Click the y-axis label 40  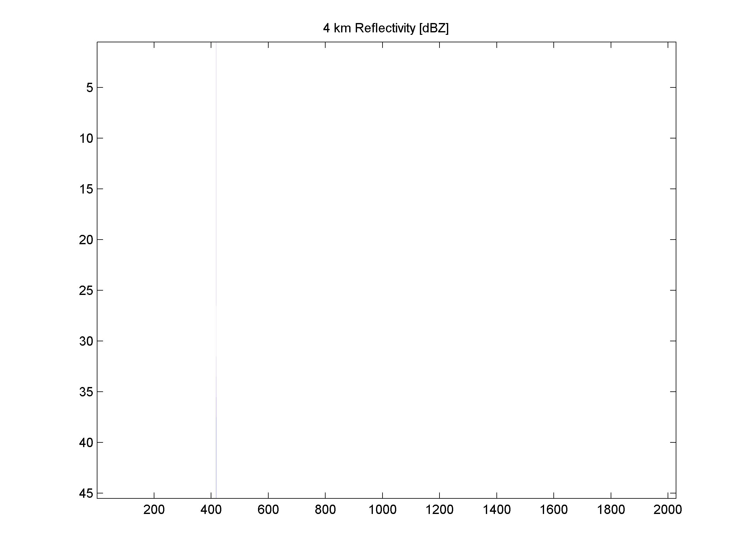[86, 442]
